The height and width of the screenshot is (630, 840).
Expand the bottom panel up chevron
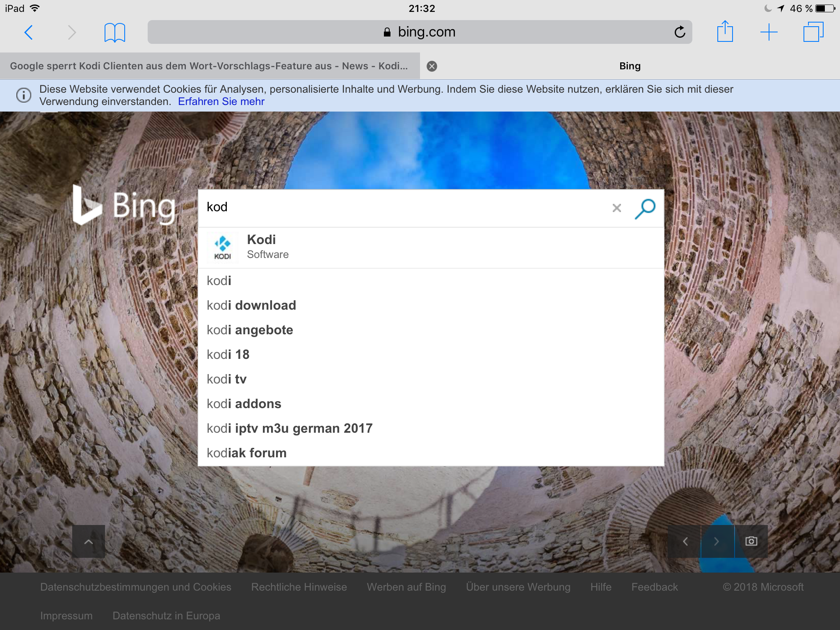pos(89,541)
